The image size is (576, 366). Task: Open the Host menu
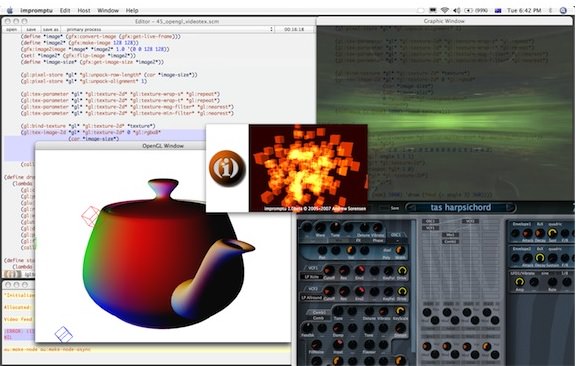[84, 10]
